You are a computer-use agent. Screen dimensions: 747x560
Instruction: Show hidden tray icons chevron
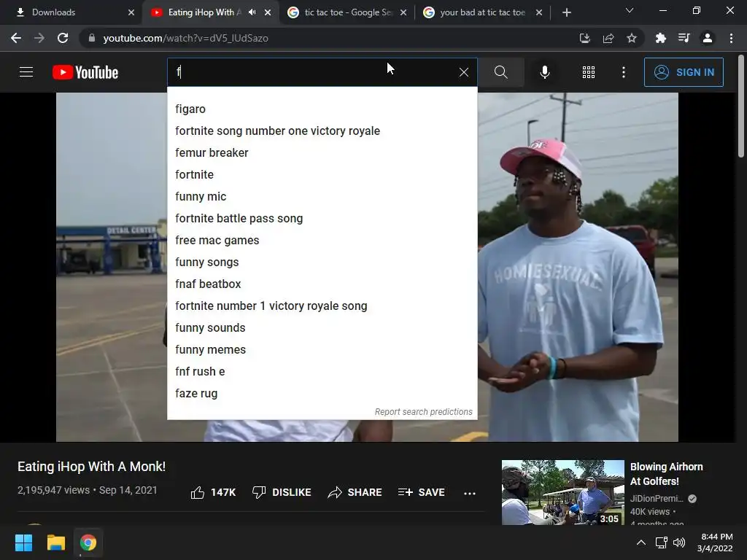pos(641,542)
